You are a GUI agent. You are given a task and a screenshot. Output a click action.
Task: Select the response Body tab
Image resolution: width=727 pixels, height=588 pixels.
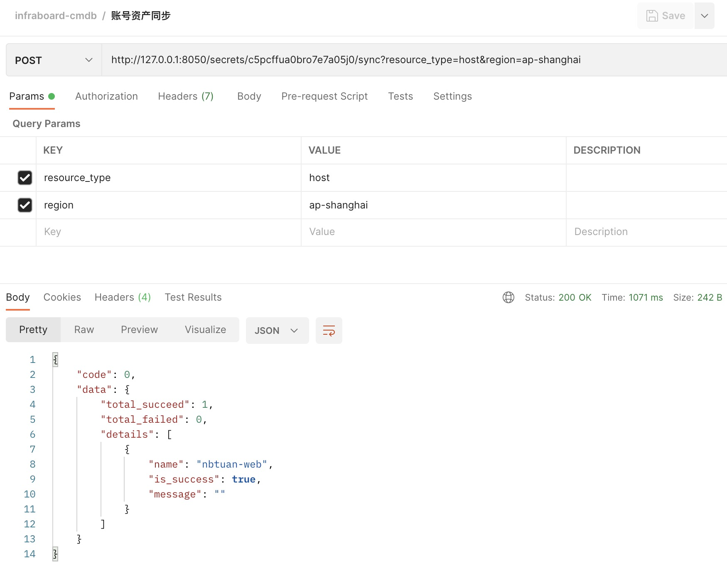point(18,297)
